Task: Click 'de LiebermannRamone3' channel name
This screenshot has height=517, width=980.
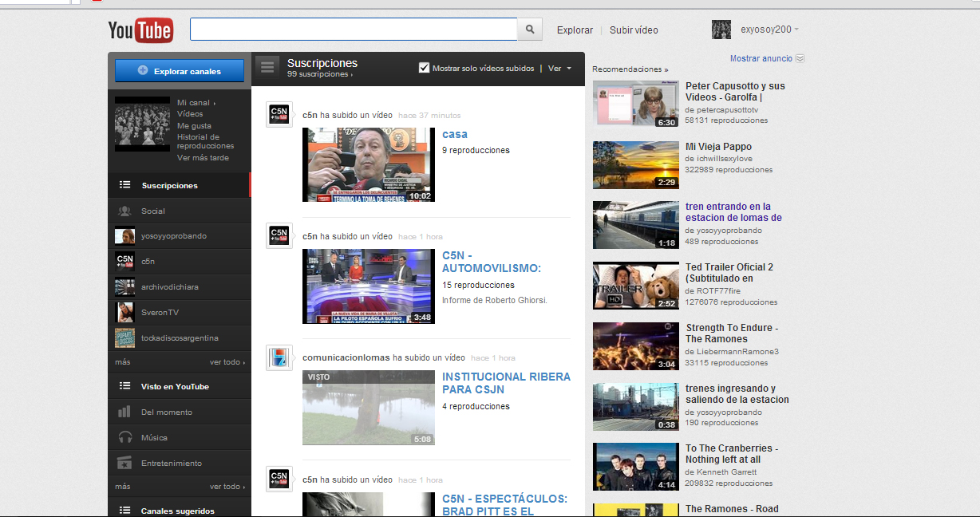Action: click(x=732, y=351)
